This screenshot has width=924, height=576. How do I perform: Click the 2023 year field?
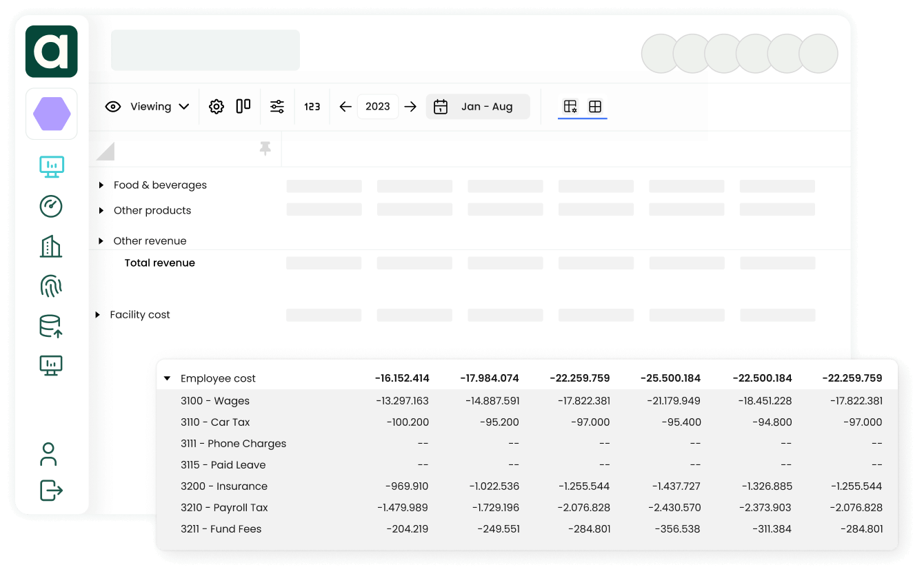coord(378,107)
